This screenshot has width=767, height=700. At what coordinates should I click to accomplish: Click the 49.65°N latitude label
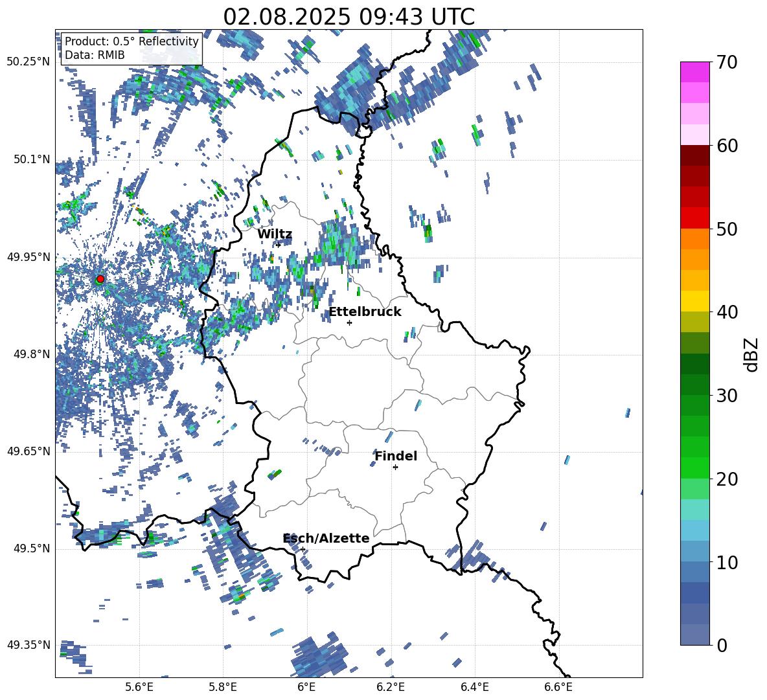[x=29, y=451]
